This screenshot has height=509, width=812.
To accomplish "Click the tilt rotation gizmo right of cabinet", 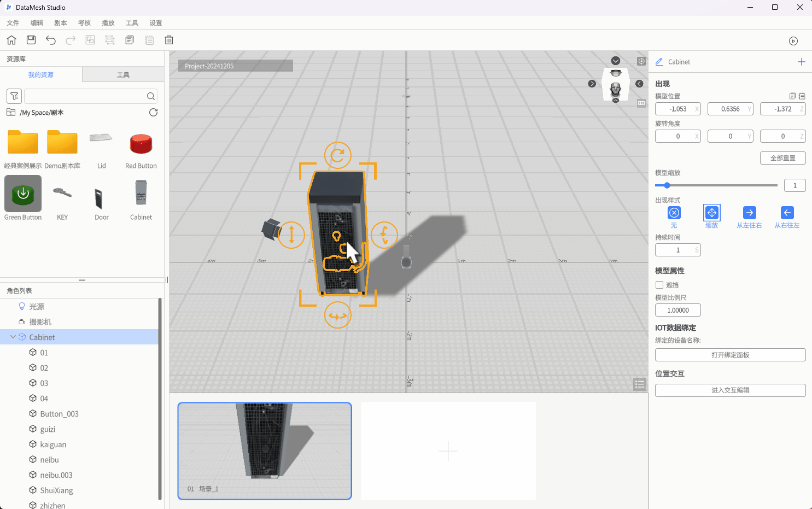I will 384,235.
